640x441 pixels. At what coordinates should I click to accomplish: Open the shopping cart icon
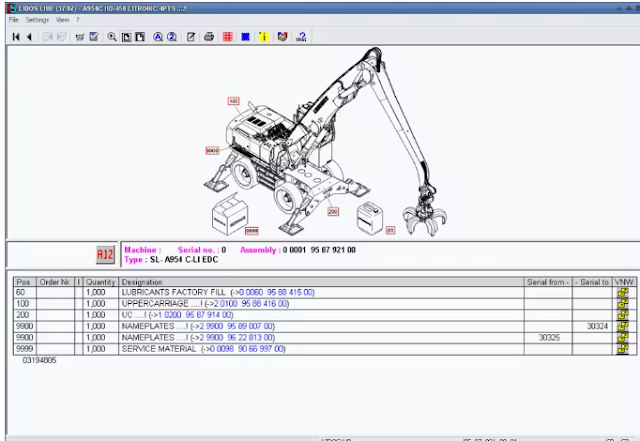(x=80, y=37)
